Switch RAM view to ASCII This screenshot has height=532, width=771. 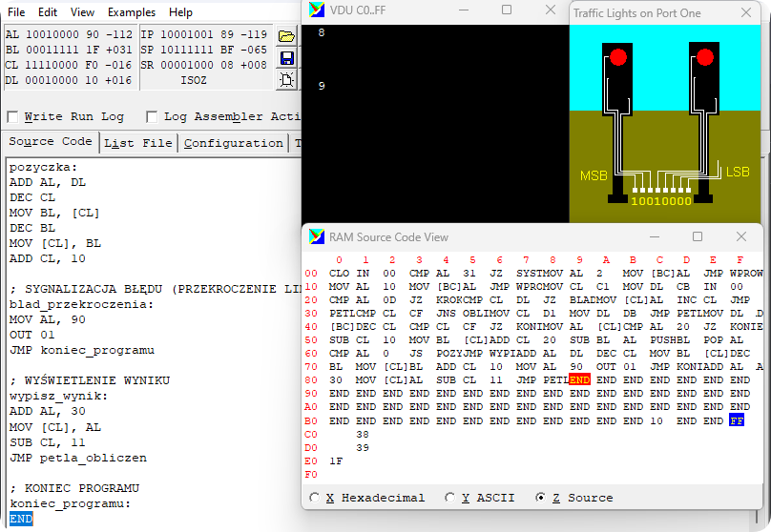click(449, 498)
